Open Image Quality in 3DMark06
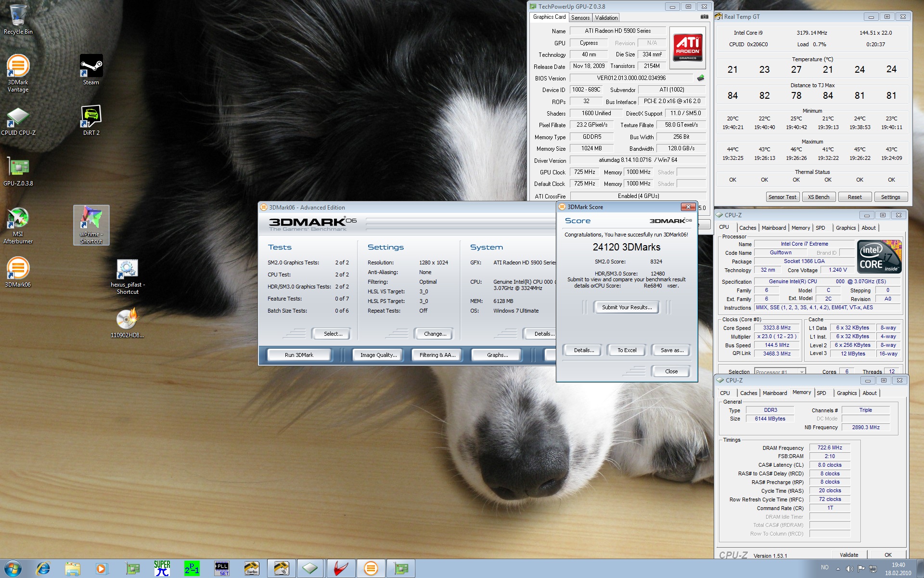924x578 pixels. click(x=378, y=355)
